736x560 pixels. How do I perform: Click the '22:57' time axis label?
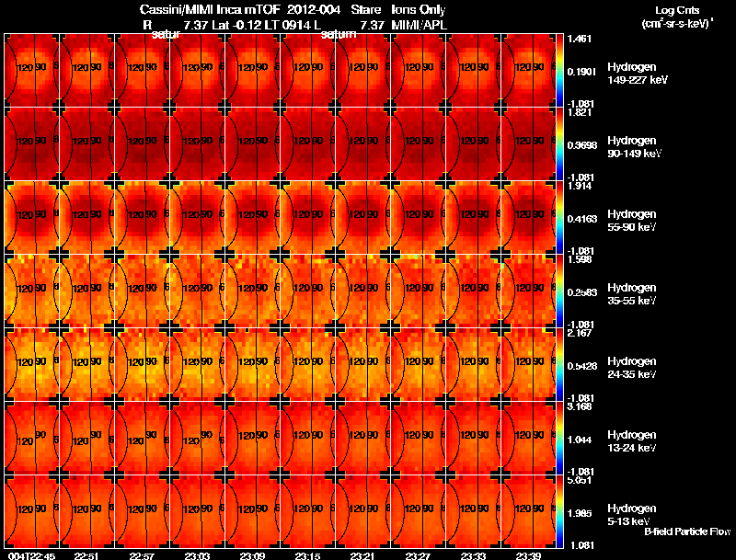pos(142,556)
